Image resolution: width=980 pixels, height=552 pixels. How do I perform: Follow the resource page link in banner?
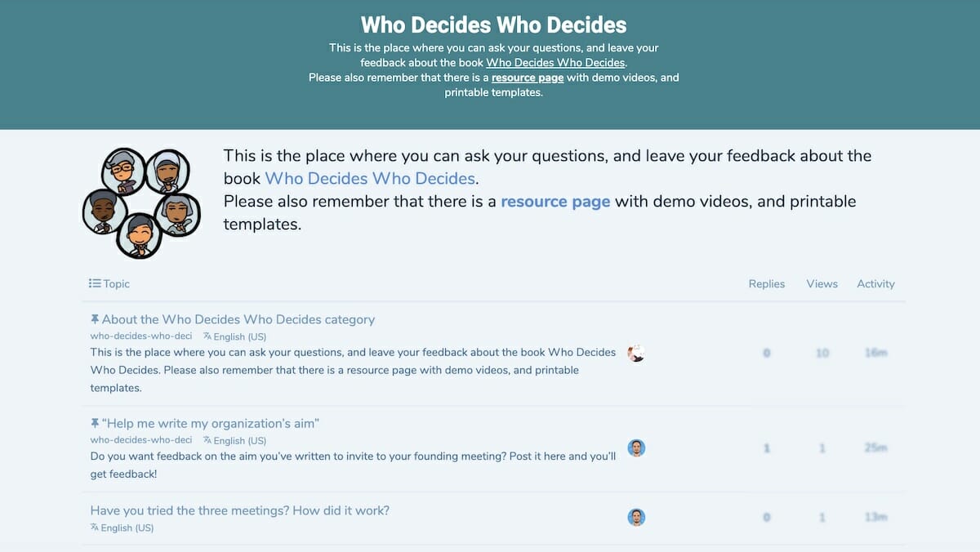point(528,78)
